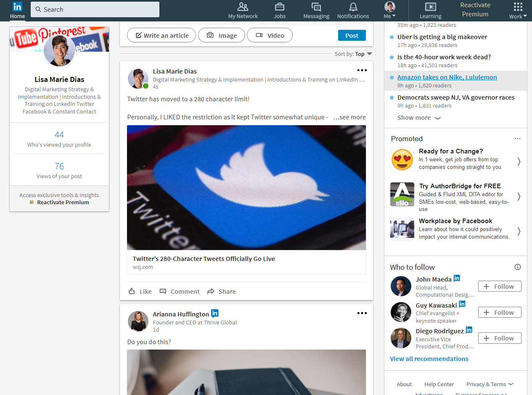Open the About footer link
The width and height of the screenshot is (532, 395).
(404, 384)
